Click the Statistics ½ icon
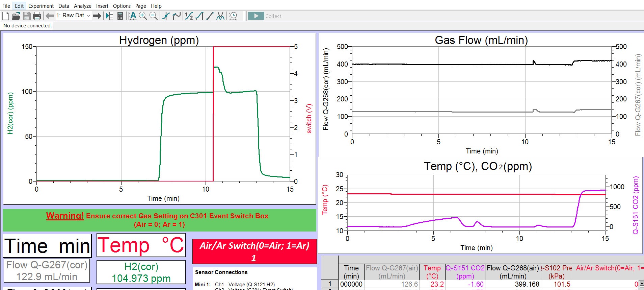This screenshot has width=644, height=290. (x=189, y=16)
